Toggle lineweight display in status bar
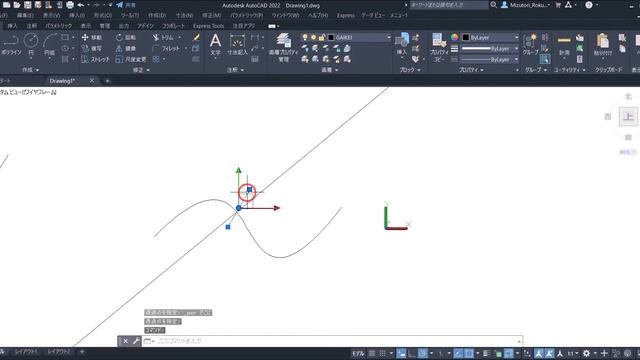 (x=486, y=353)
